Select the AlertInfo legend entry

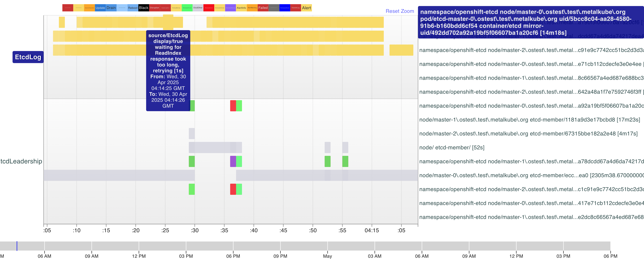pos(241,8)
